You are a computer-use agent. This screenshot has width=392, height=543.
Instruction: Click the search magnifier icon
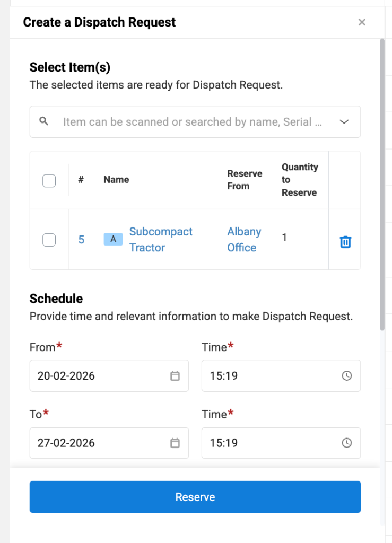(44, 121)
